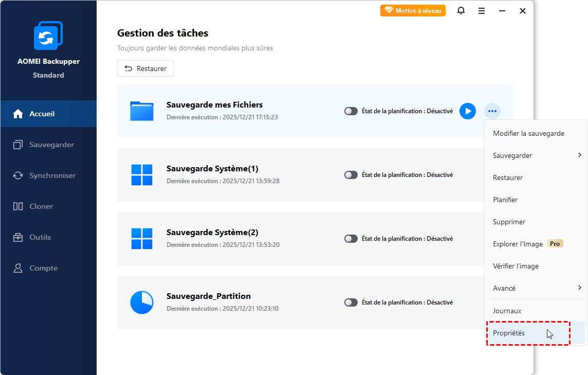Toggle schedule for Sauvegarde_Partition
Image resolution: width=588 pixels, height=375 pixels.
(351, 302)
